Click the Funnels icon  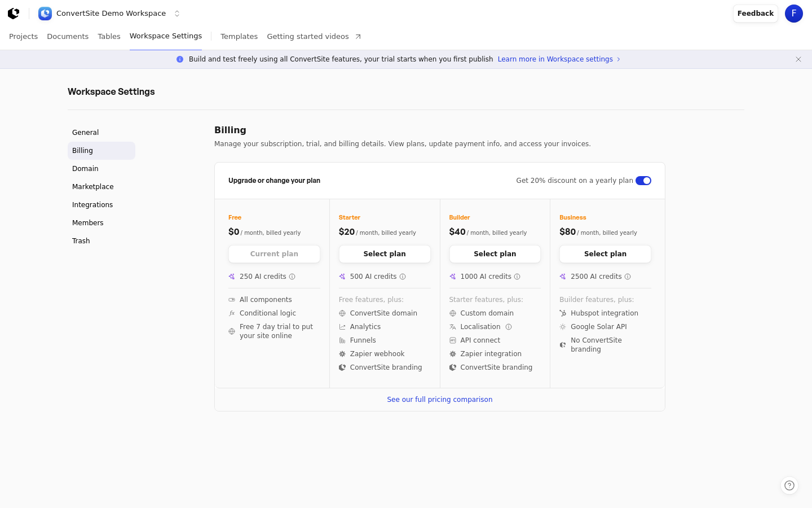click(x=342, y=340)
